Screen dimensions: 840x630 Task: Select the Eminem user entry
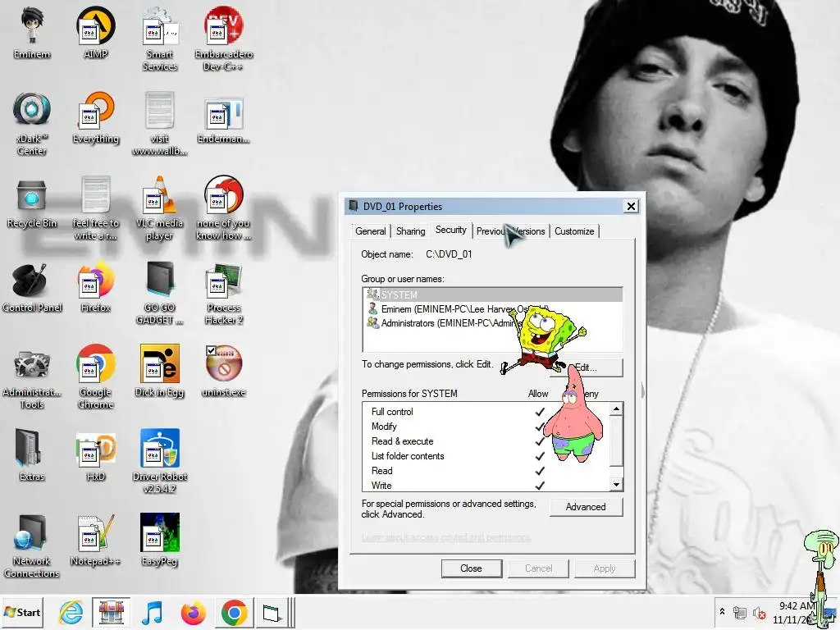pyautogui.click(x=492, y=309)
